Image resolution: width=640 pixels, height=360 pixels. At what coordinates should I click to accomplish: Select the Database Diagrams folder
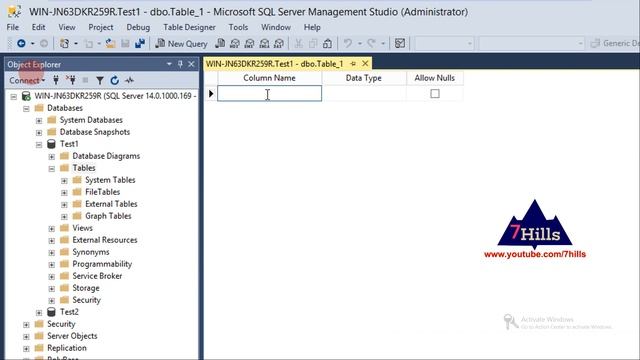[106, 156]
